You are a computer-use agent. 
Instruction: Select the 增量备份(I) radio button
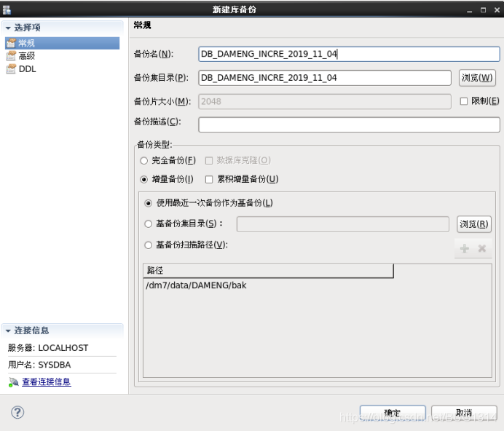point(144,179)
